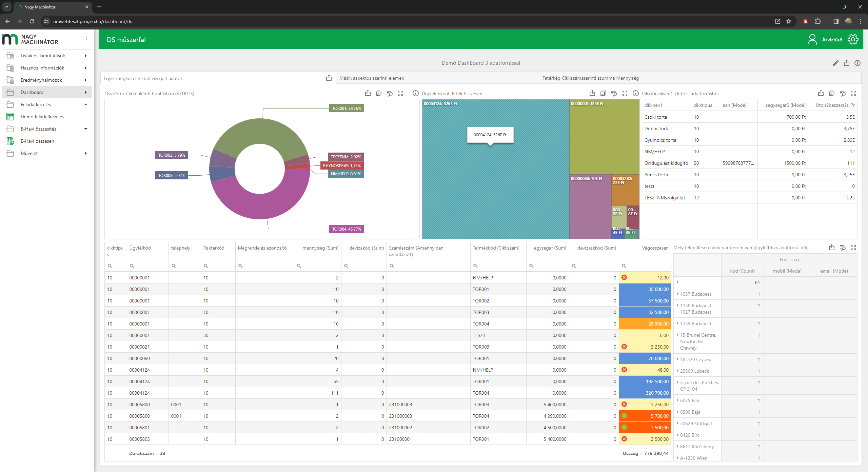
Task: Open the sidebar three-dot menu
Action: (x=86, y=39)
